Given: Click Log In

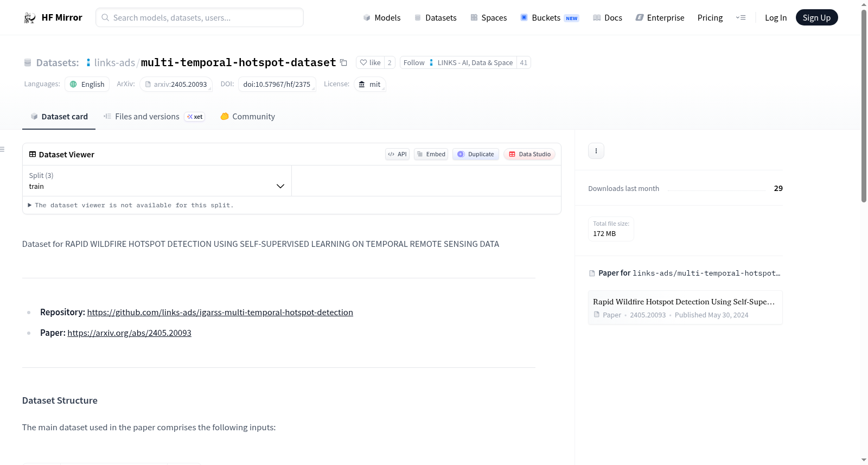Looking at the screenshot, I should coord(776,18).
